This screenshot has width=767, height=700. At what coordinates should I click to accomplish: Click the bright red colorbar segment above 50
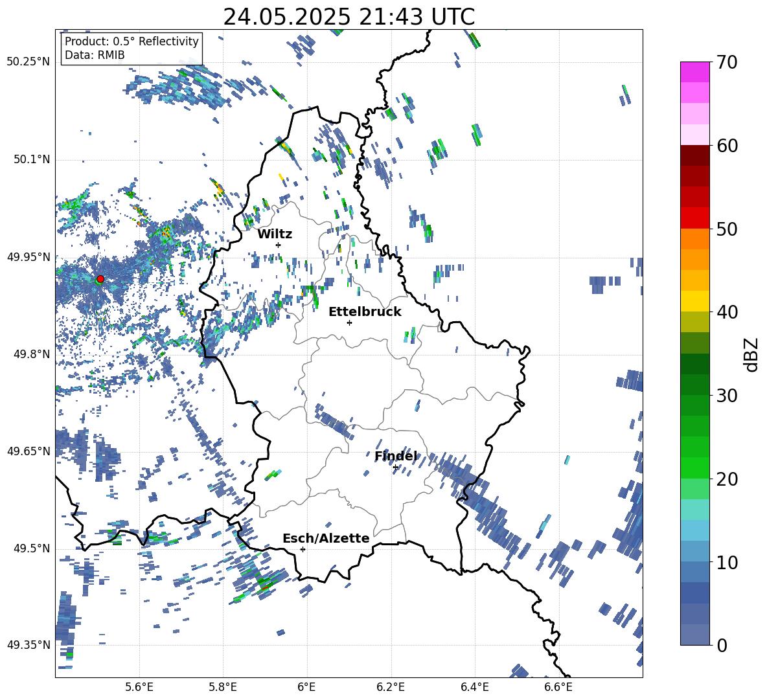(x=694, y=218)
